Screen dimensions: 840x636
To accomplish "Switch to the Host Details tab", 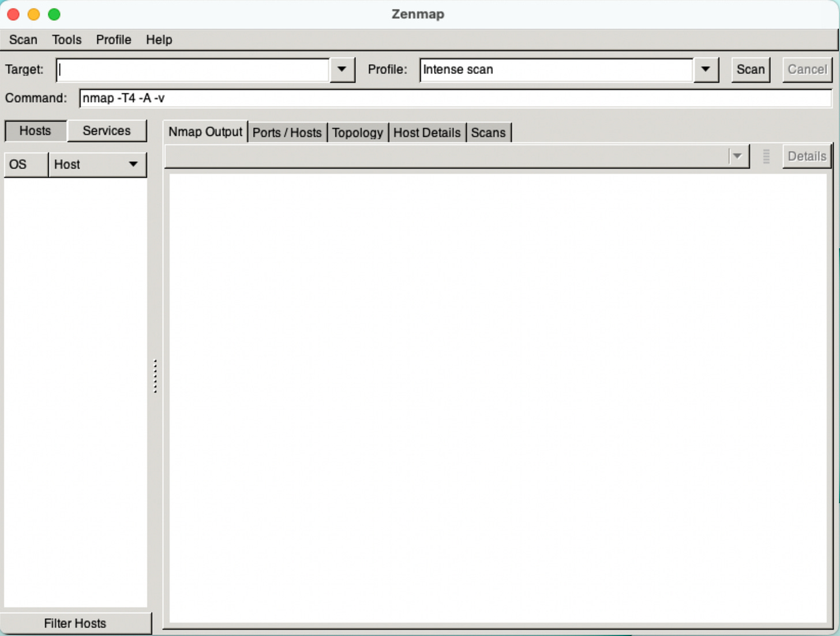I will 427,133.
